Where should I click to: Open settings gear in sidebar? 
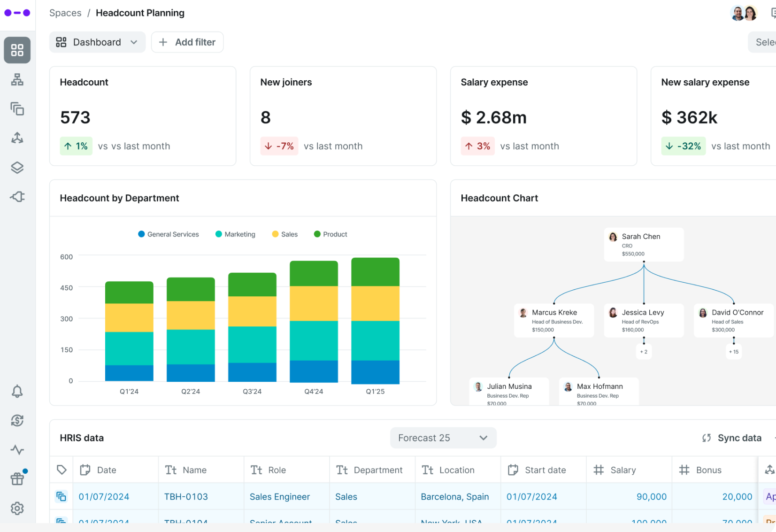pyautogui.click(x=17, y=508)
